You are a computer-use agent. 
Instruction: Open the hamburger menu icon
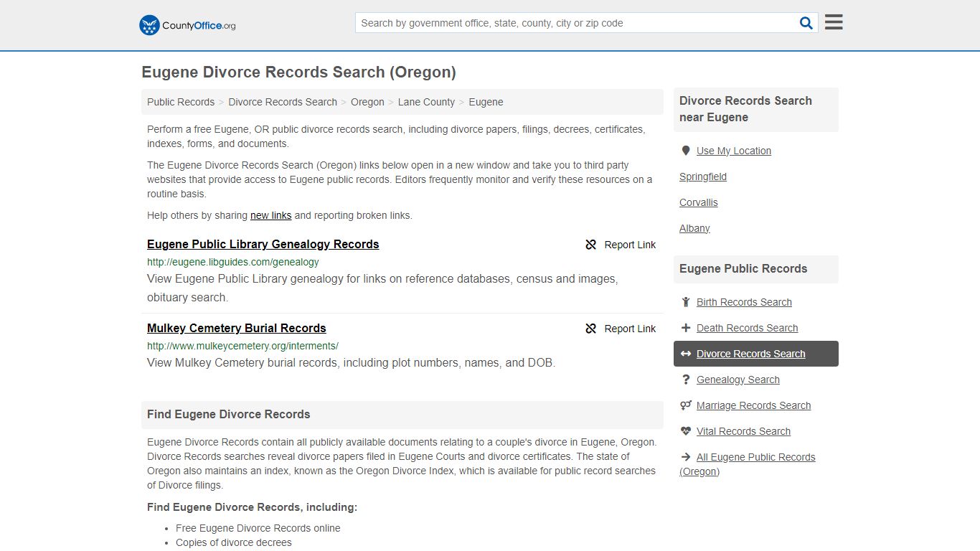point(834,22)
